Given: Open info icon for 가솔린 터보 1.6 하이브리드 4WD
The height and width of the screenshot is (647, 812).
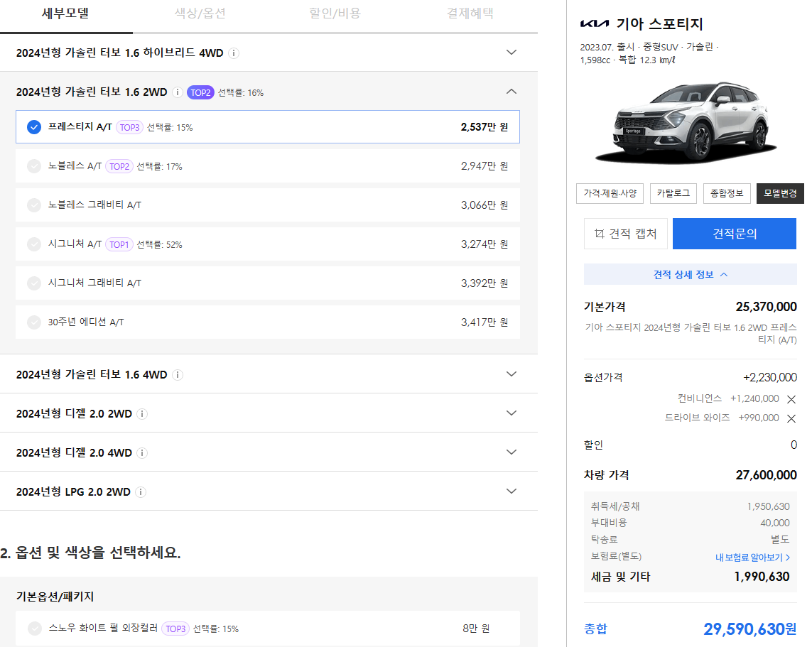Looking at the screenshot, I should pyautogui.click(x=234, y=53).
